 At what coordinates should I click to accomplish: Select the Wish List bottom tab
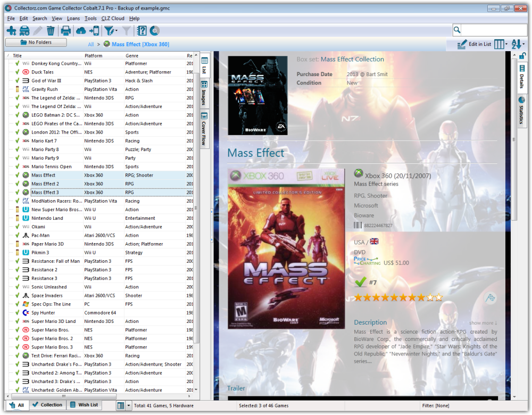pyautogui.click(x=84, y=405)
